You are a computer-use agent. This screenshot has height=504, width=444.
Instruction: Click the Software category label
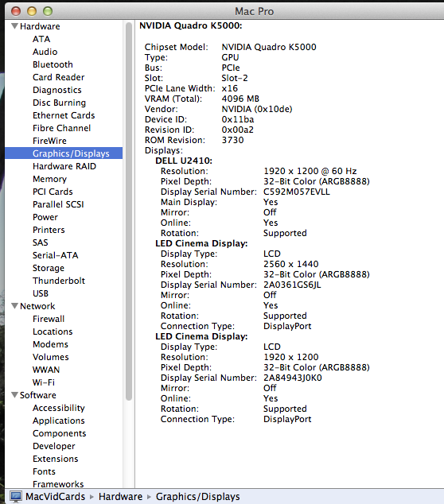point(38,395)
